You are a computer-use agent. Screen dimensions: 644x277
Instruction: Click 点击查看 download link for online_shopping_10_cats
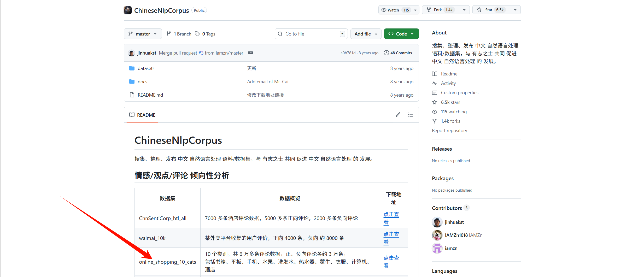(x=391, y=262)
